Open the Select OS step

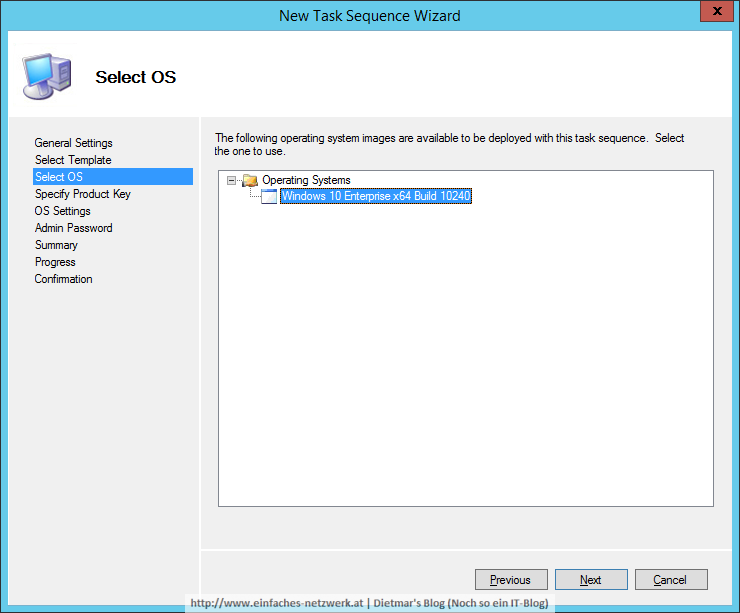click(x=113, y=176)
